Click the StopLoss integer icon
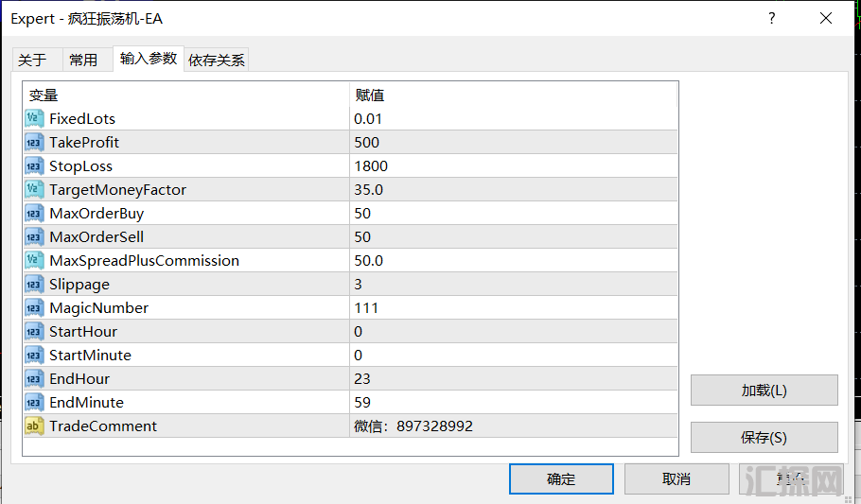This screenshot has width=861, height=504. (34, 165)
